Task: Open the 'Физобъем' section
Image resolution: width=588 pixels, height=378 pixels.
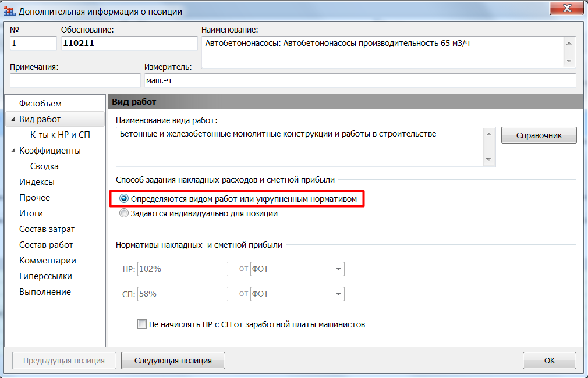Action: tap(40, 104)
